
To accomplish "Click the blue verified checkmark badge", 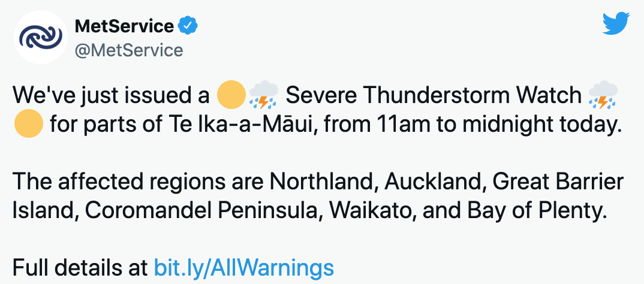I will (x=188, y=26).
